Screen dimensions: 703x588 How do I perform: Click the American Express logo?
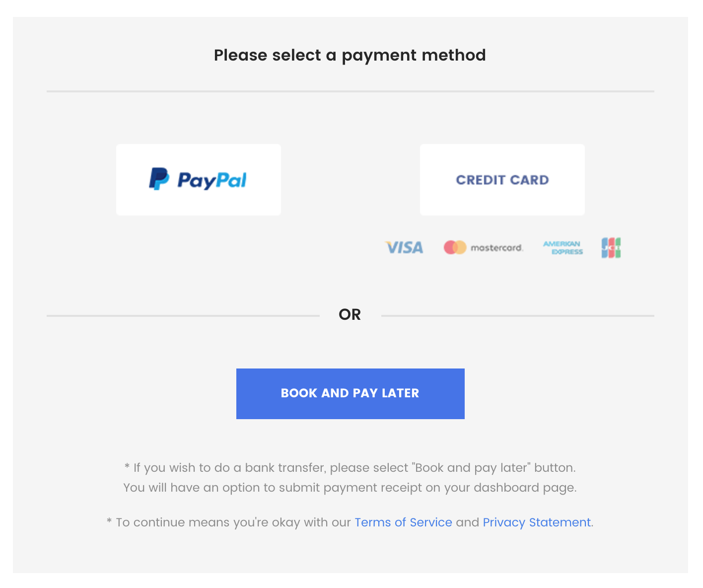[562, 248]
